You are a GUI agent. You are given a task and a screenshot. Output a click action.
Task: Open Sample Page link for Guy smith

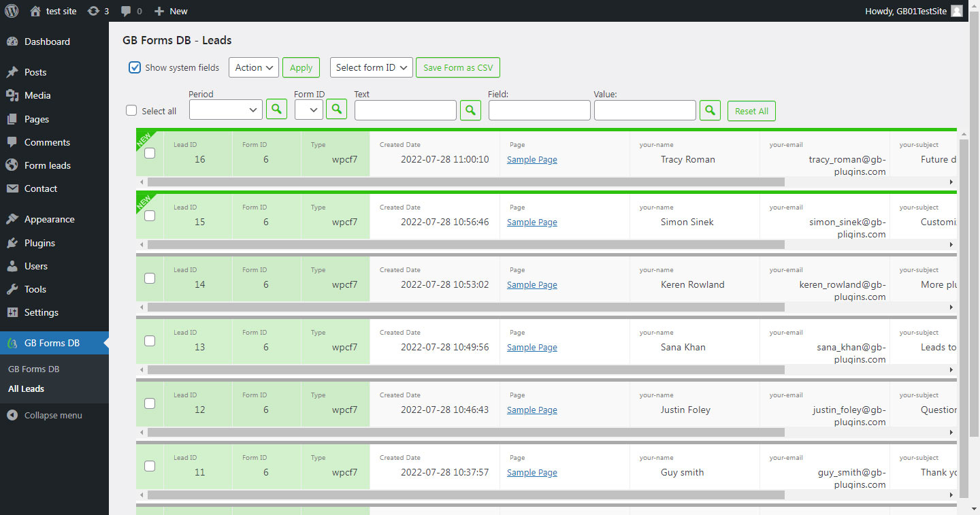(532, 472)
